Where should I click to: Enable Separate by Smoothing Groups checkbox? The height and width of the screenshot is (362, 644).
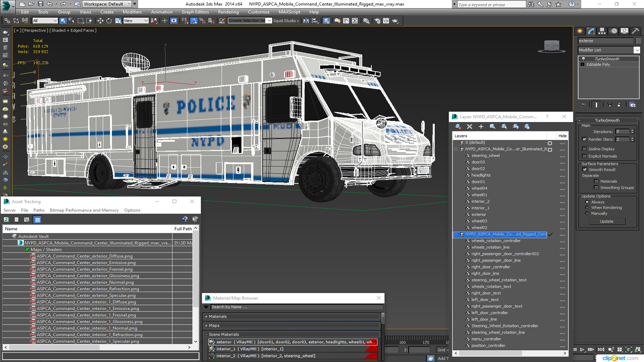click(596, 188)
